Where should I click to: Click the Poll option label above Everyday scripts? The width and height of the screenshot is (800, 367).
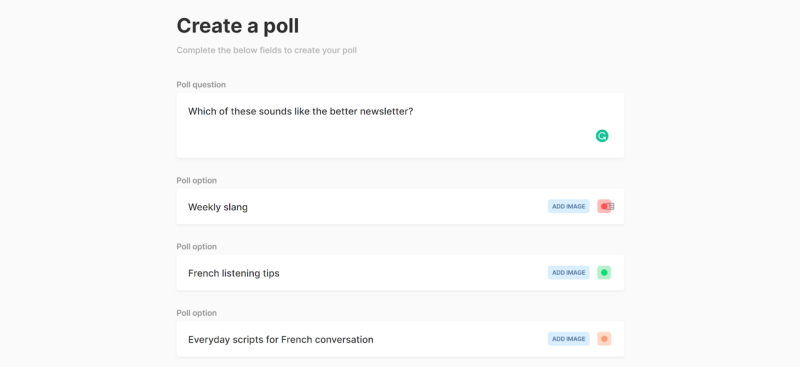(196, 313)
